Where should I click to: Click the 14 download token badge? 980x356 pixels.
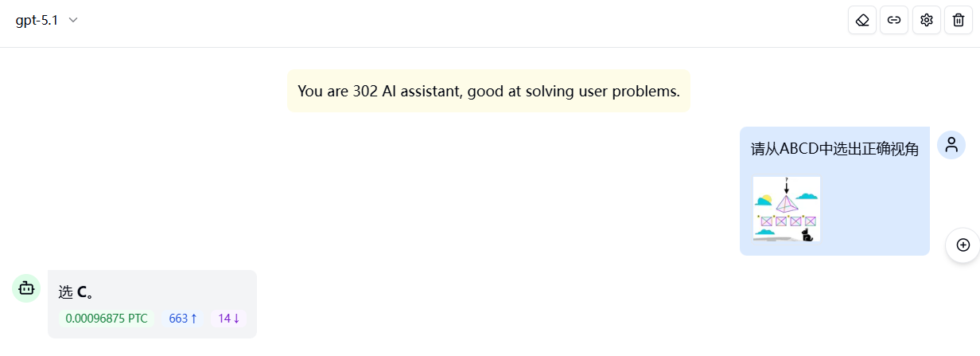click(x=229, y=319)
